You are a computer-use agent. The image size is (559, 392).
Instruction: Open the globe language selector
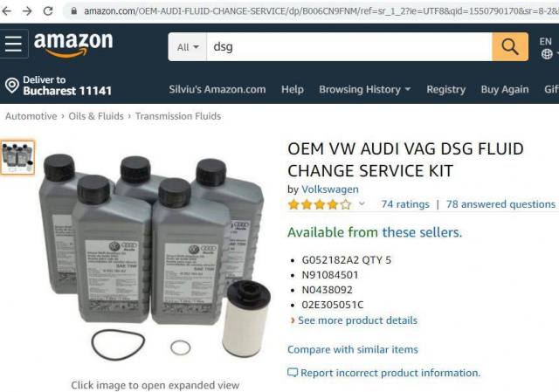(547, 54)
